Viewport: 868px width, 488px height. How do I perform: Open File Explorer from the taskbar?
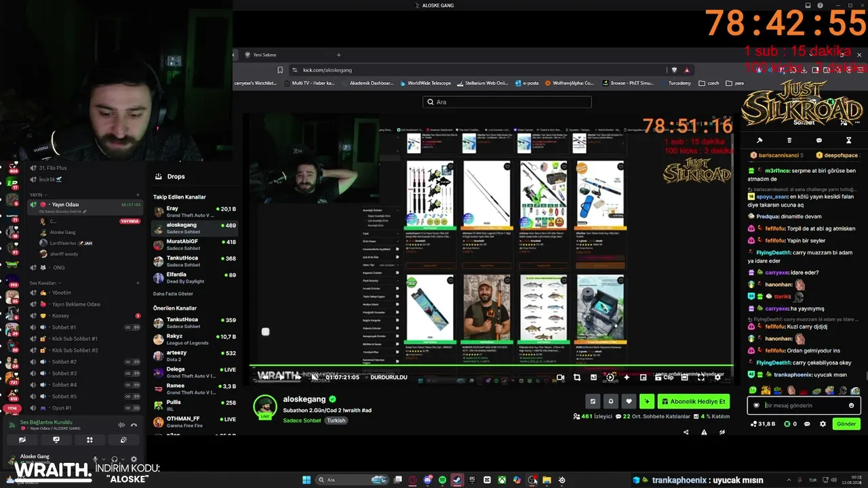coord(547,480)
